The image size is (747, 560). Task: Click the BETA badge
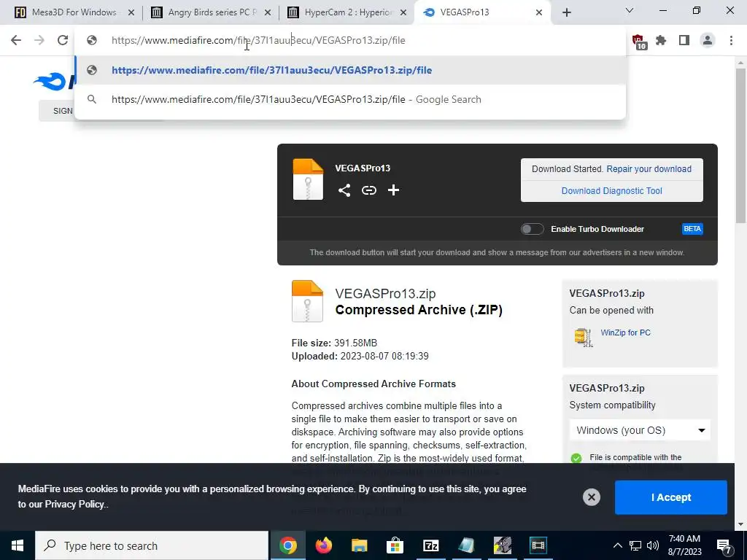pyautogui.click(x=692, y=229)
